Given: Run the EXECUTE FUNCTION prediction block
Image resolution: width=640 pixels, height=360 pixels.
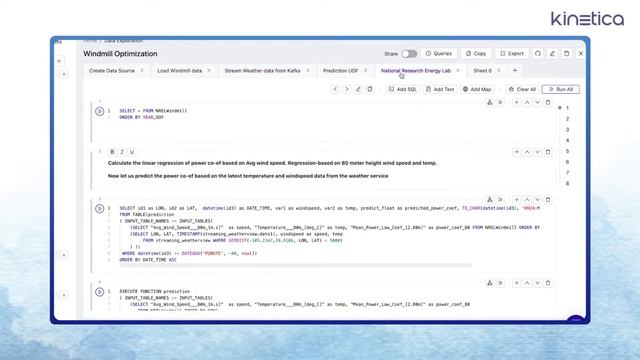Looking at the screenshot, I should pos(99,292).
